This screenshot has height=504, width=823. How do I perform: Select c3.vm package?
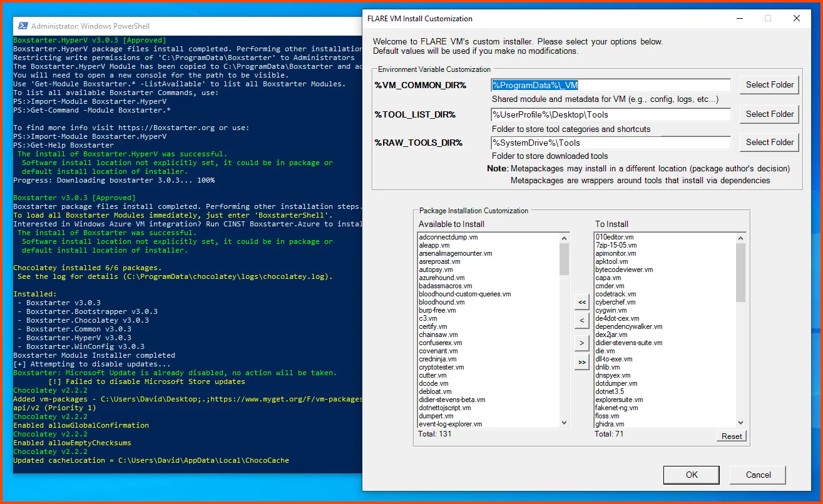click(428, 319)
